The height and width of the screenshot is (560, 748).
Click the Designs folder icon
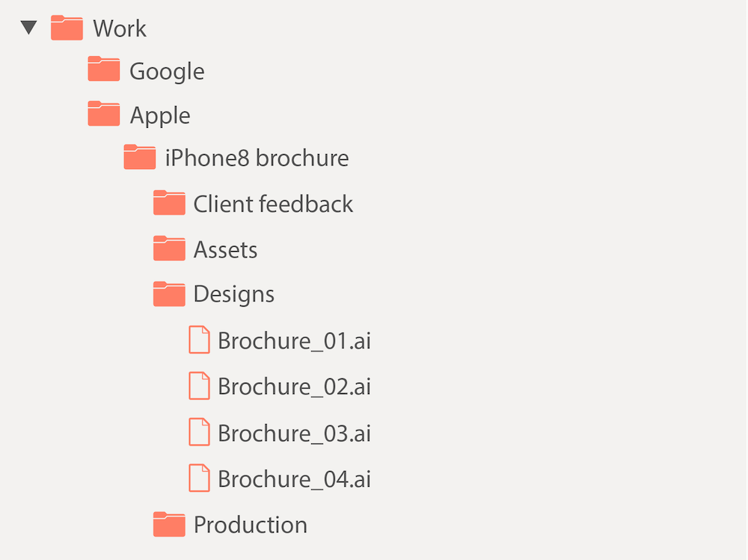click(169, 294)
